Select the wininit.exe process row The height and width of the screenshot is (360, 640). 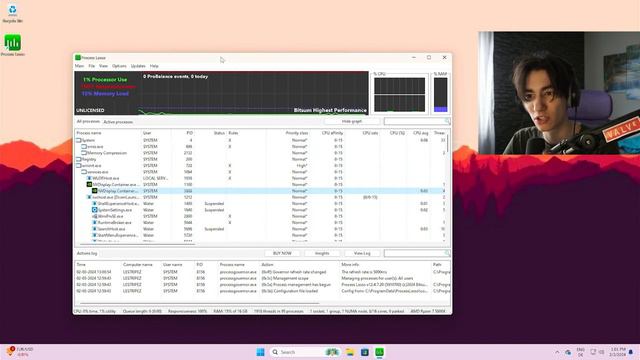click(260, 166)
